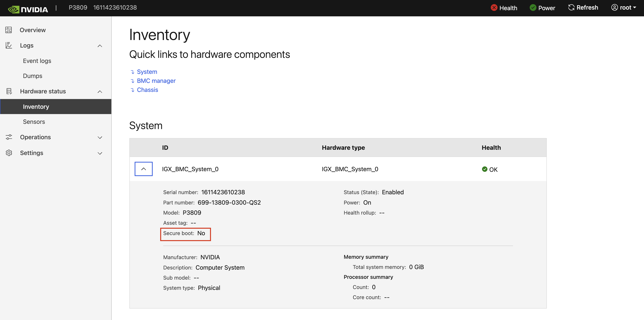Jump to BMC manager quick link
This screenshot has height=320, width=644.
[x=156, y=81]
